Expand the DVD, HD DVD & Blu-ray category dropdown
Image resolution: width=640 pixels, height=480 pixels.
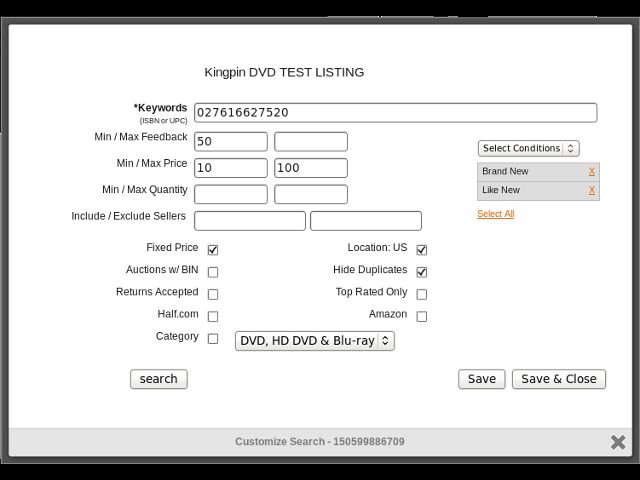tap(315, 341)
